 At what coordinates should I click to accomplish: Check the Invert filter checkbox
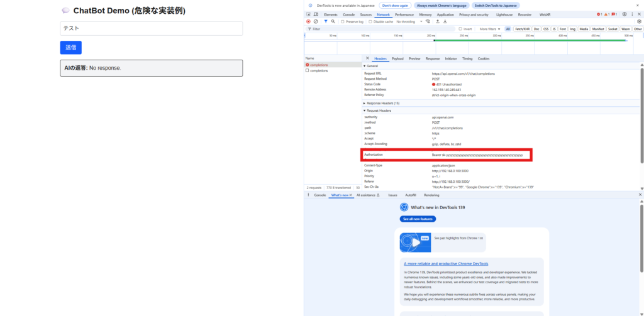(460, 29)
